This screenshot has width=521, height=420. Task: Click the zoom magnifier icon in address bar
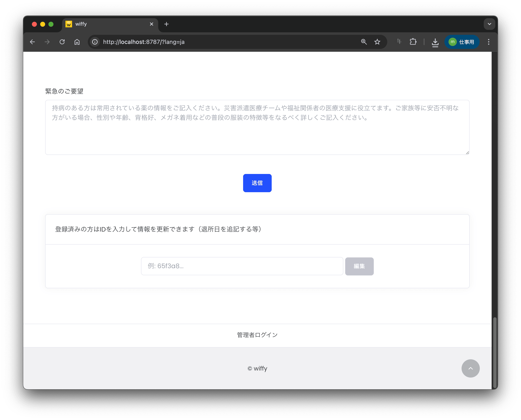(x=364, y=42)
